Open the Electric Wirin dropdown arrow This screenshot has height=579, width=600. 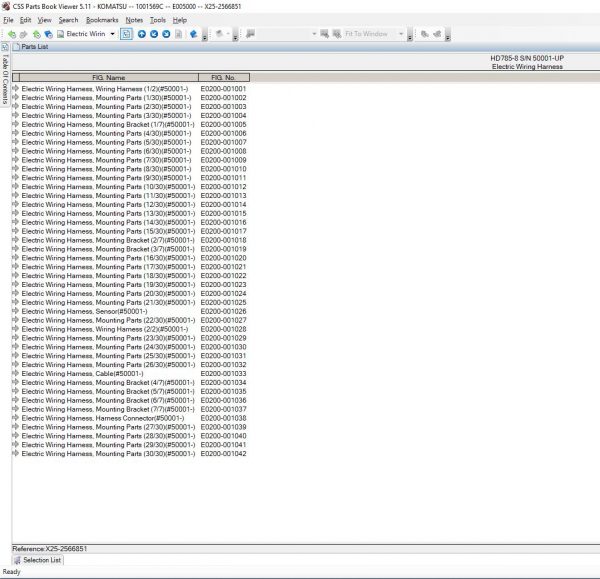112,34
